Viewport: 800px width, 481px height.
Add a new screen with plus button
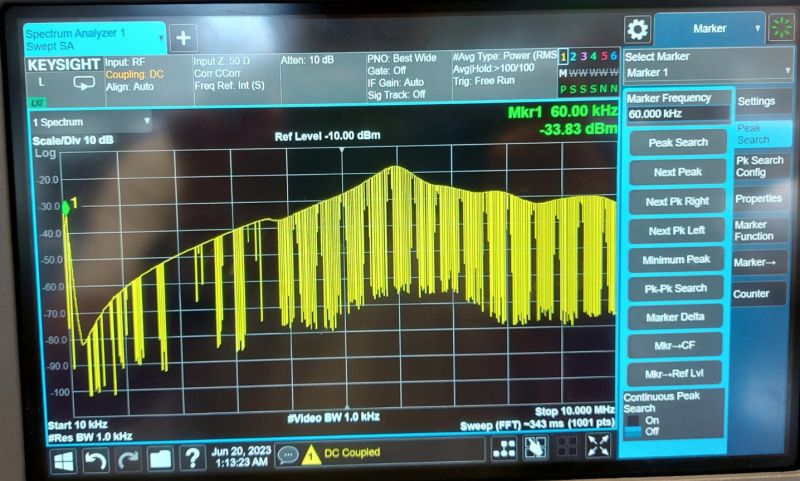[x=183, y=38]
